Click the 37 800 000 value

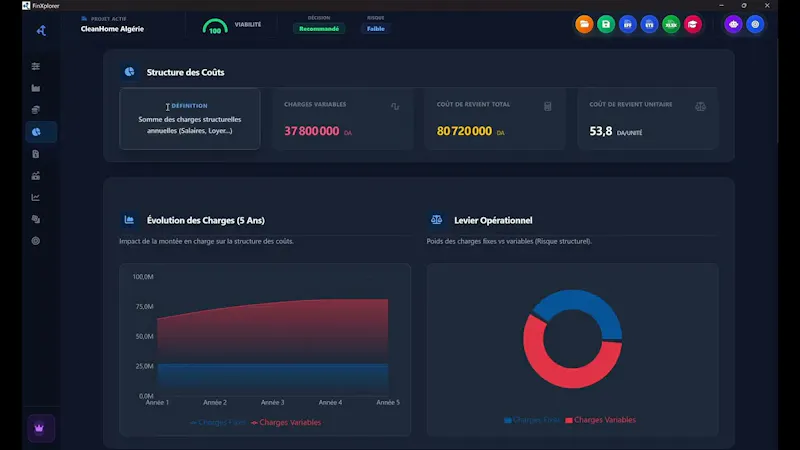[x=312, y=131]
